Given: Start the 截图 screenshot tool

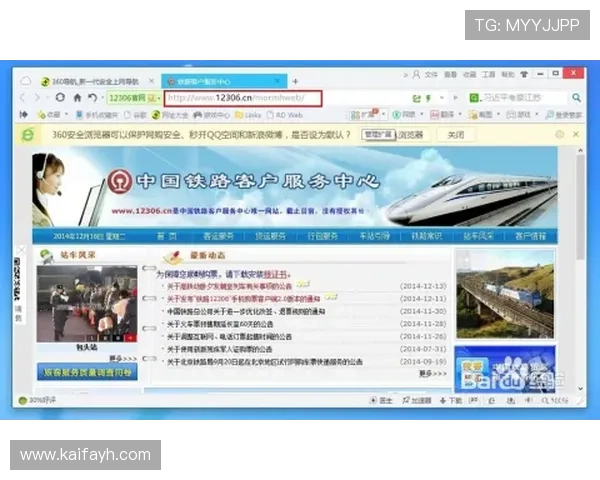Looking at the screenshot, I should pos(481,114).
